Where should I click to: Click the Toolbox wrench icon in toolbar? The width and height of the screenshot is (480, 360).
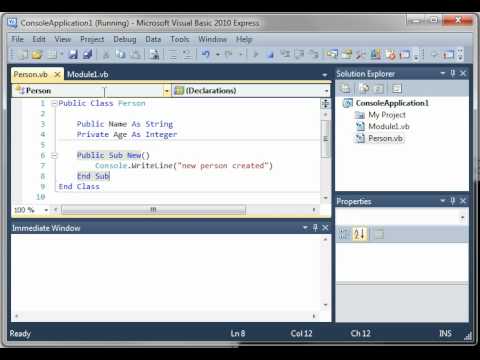pos(361,54)
